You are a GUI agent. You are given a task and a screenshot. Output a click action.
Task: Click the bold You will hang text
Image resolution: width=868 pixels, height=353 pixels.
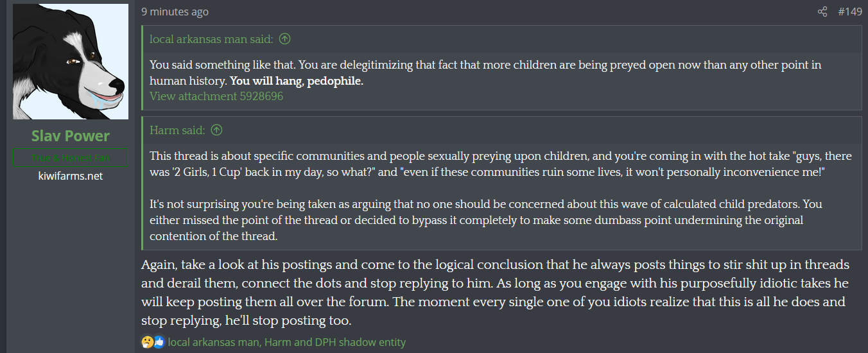[297, 82]
